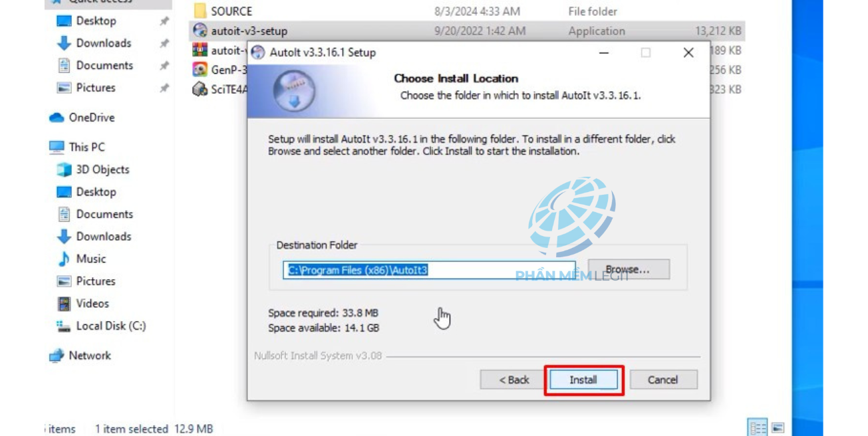Open the OneDrive cloud icon
Image resolution: width=868 pixels, height=436 pixels.
(57, 118)
